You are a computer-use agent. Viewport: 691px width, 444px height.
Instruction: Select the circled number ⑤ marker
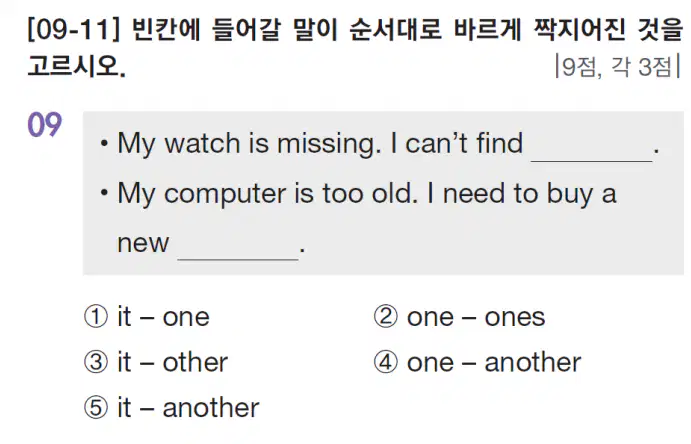[x=96, y=407]
